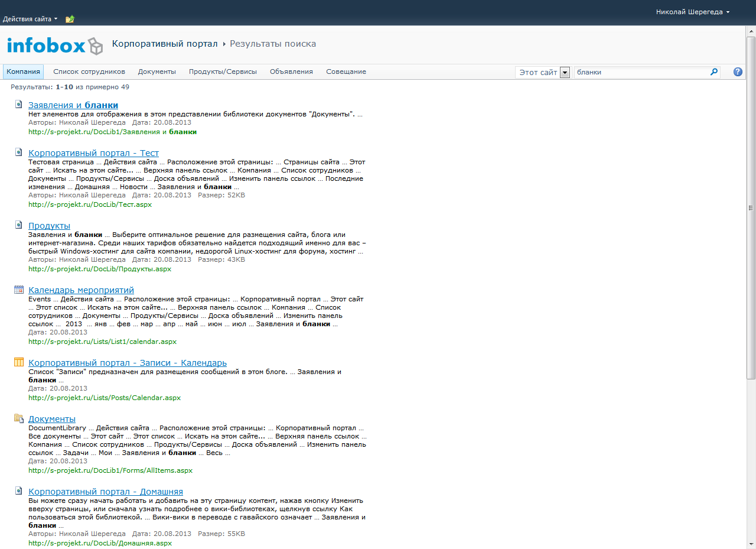The image size is (756, 549).
Task: Follow the DocLib/Тест.aspx URL
Action: [90, 204]
